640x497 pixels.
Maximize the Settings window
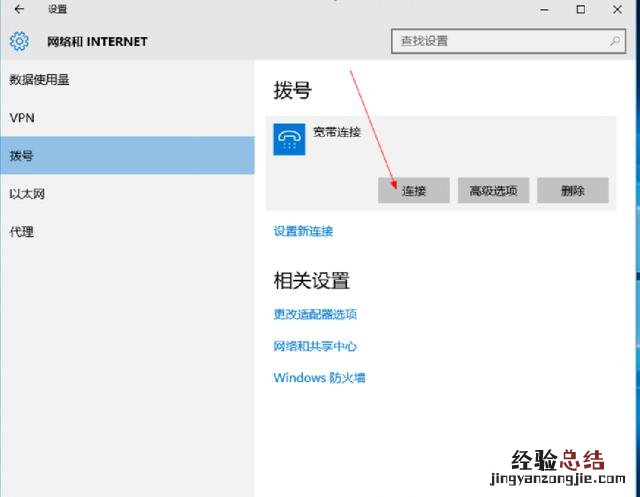pyautogui.click(x=581, y=10)
